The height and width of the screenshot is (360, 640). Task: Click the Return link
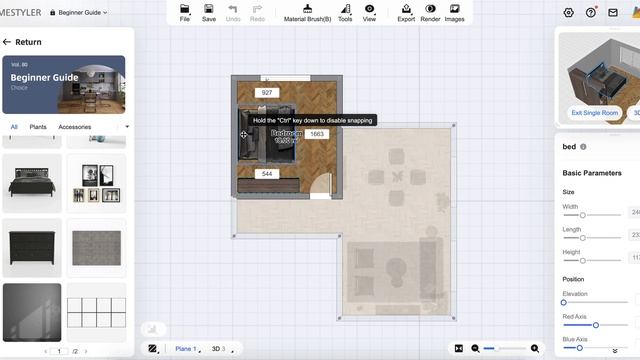(28, 42)
